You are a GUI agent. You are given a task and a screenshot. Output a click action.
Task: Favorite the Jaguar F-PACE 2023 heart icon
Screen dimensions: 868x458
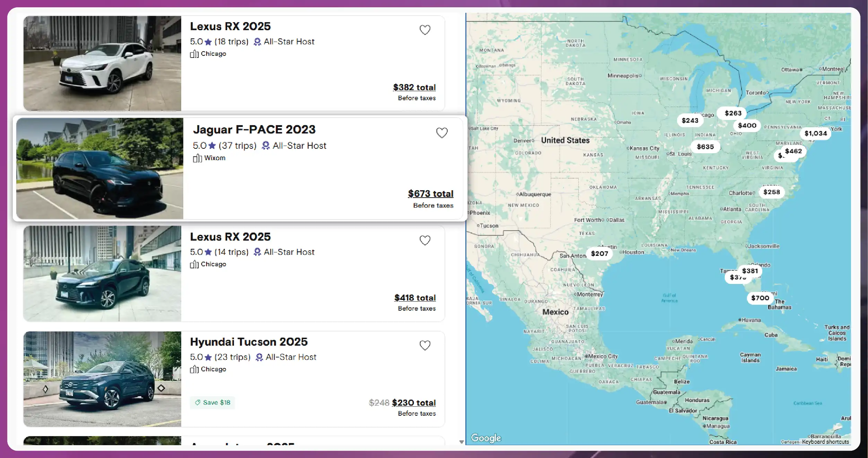[x=441, y=133]
